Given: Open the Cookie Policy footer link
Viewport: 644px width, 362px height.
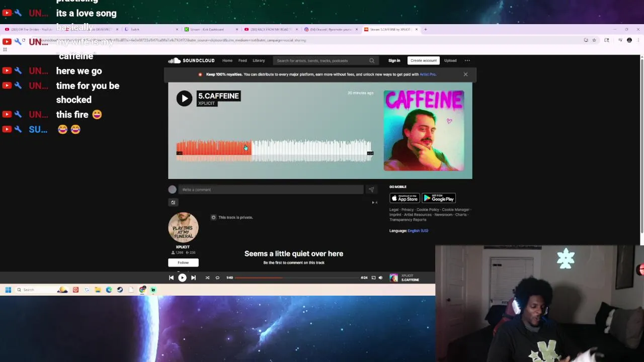Looking at the screenshot, I should click(x=428, y=210).
